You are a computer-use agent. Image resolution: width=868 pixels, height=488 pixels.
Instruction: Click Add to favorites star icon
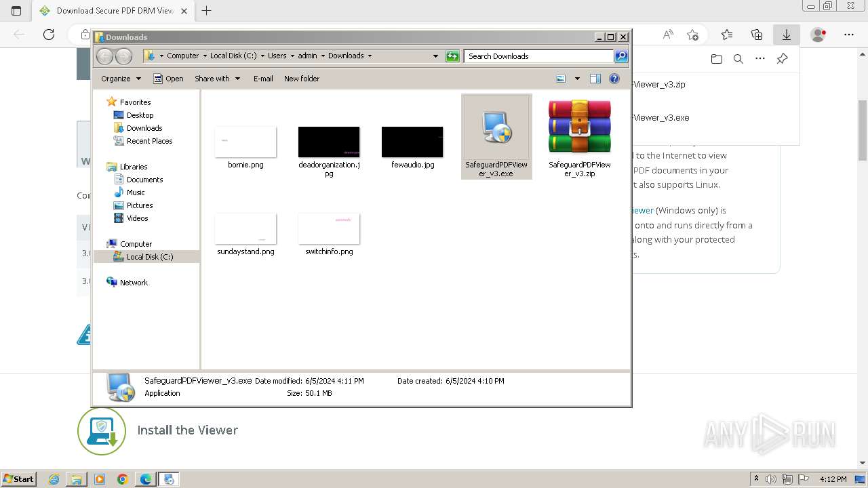click(692, 35)
